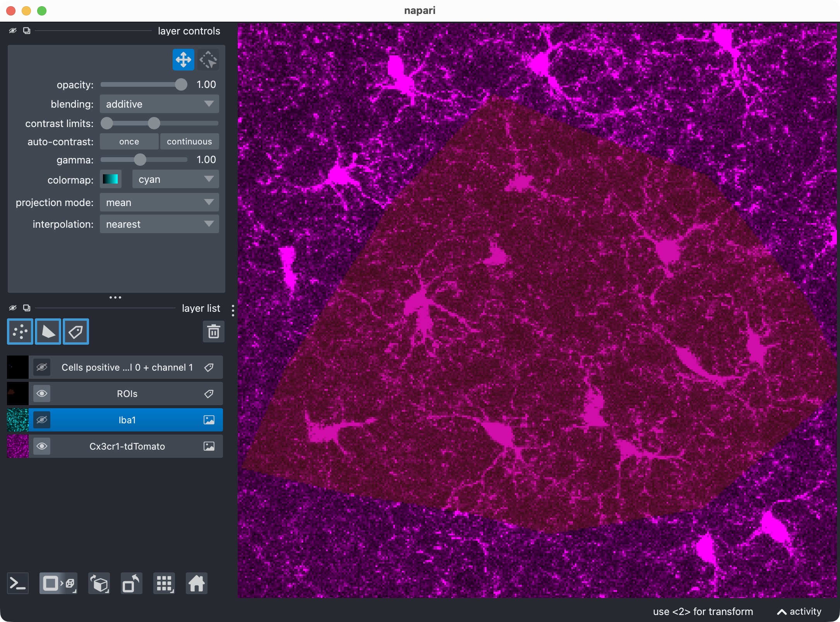Hide the Cx3cr1-tdTomato layer
This screenshot has height=622, width=840.
tap(42, 446)
